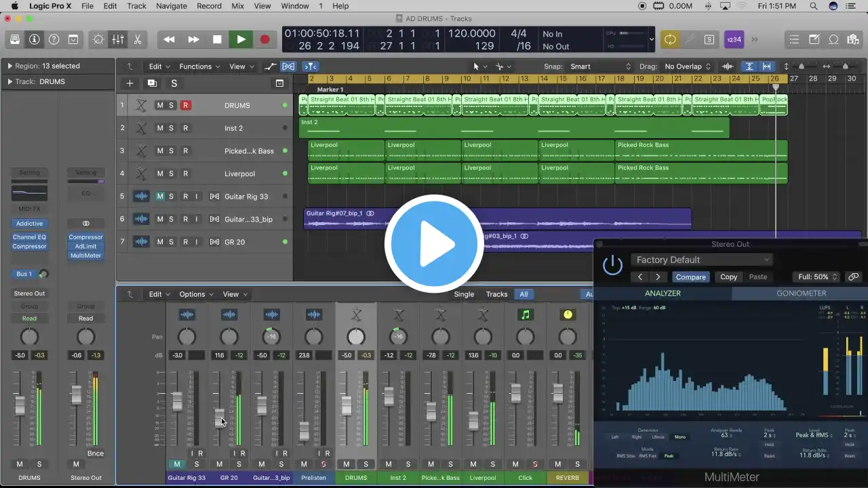Open the Mixer Options menu
The height and width of the screenshot is (488, 868).
tap(197, 294)
